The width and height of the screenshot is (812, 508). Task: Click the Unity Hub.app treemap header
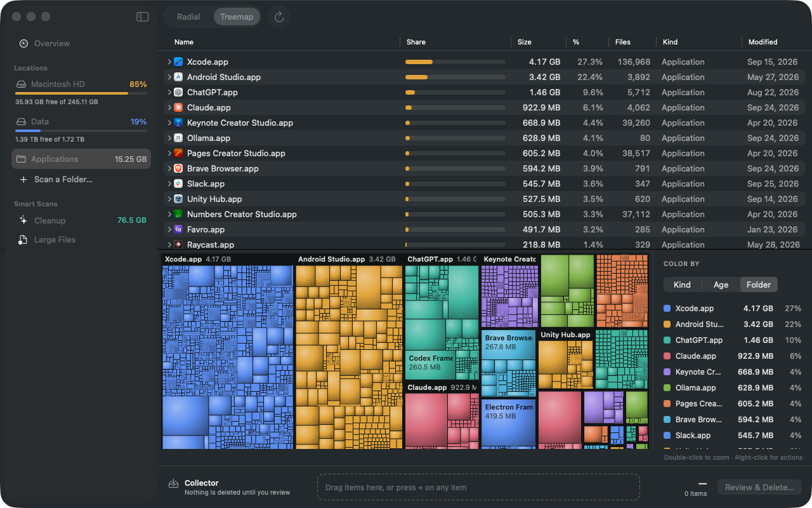[x=565, y=335]
